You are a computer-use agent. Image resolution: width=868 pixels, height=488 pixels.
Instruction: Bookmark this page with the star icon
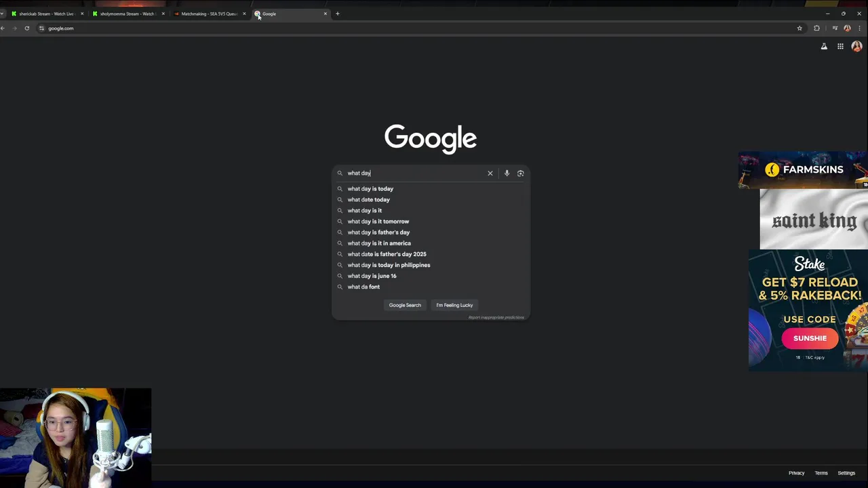tap(800, 28)
